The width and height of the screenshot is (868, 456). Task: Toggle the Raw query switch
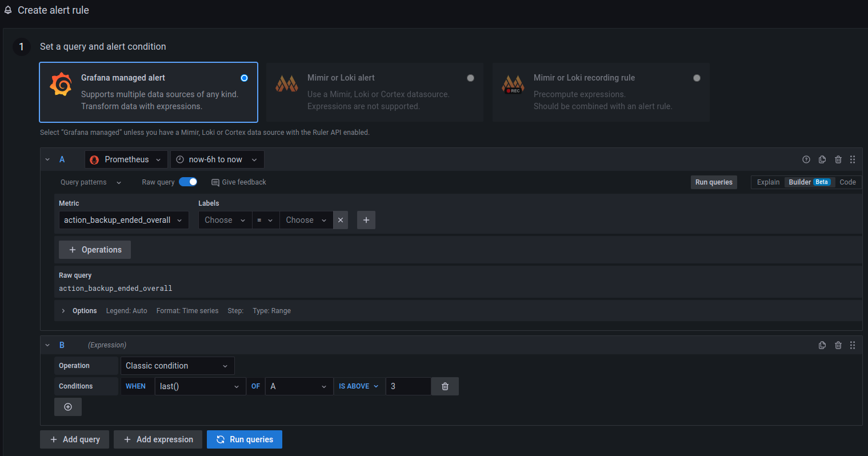(x=188, y=182)
